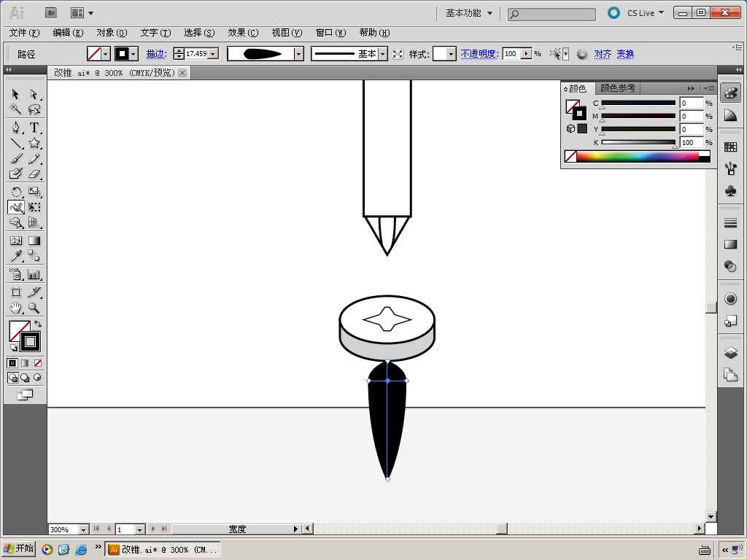Open 对象(O) menu
The height and width of the screenshot is (560, 747).
coord(112,32)
